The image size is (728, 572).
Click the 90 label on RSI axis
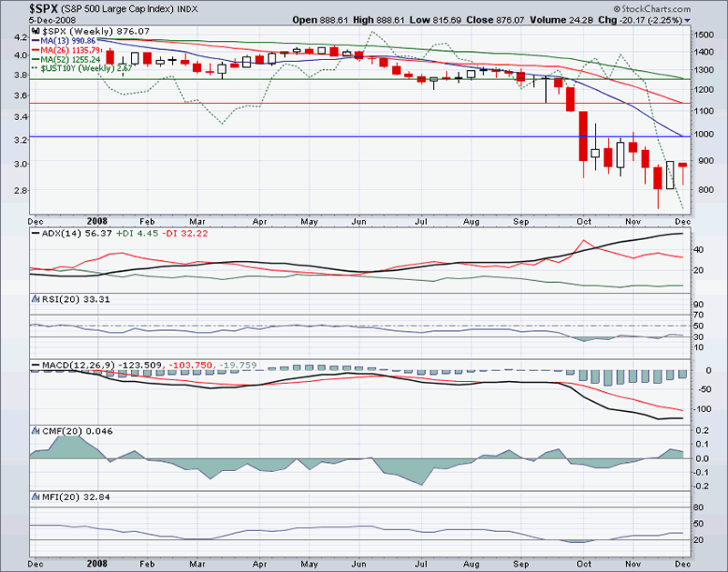tap(698, 305)
